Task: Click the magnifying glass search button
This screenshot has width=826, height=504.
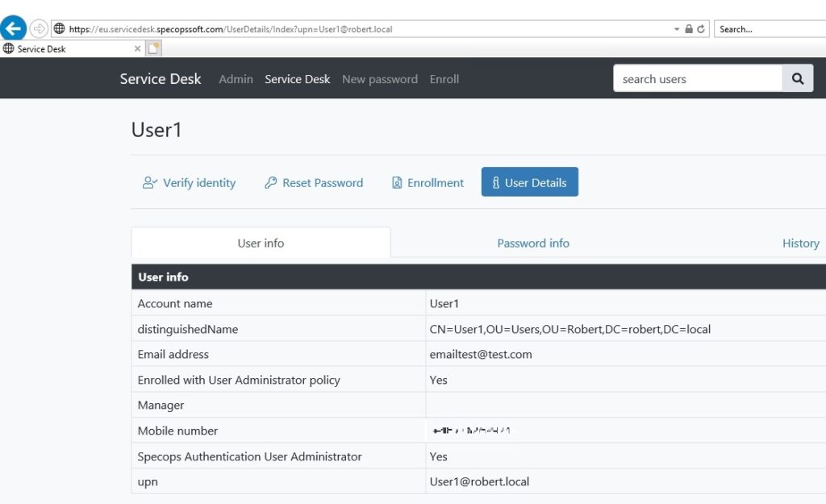Action: (x=798, y=78)
